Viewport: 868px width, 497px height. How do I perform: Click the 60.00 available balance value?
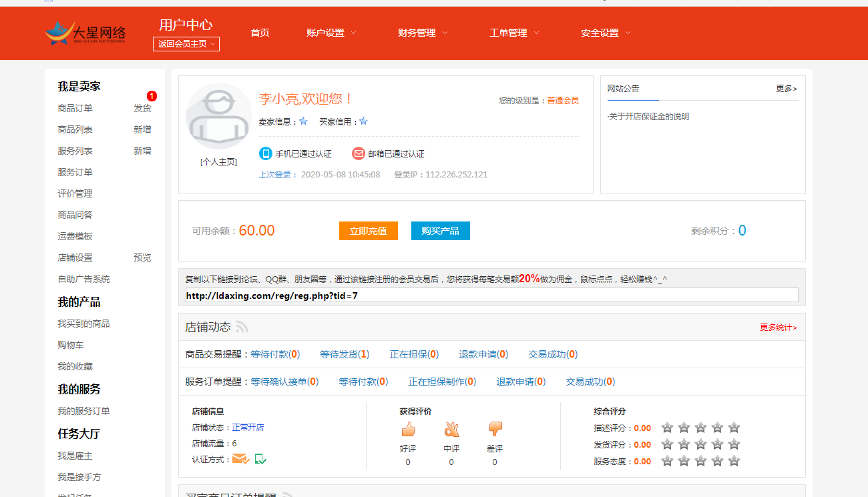coord(256,231)
